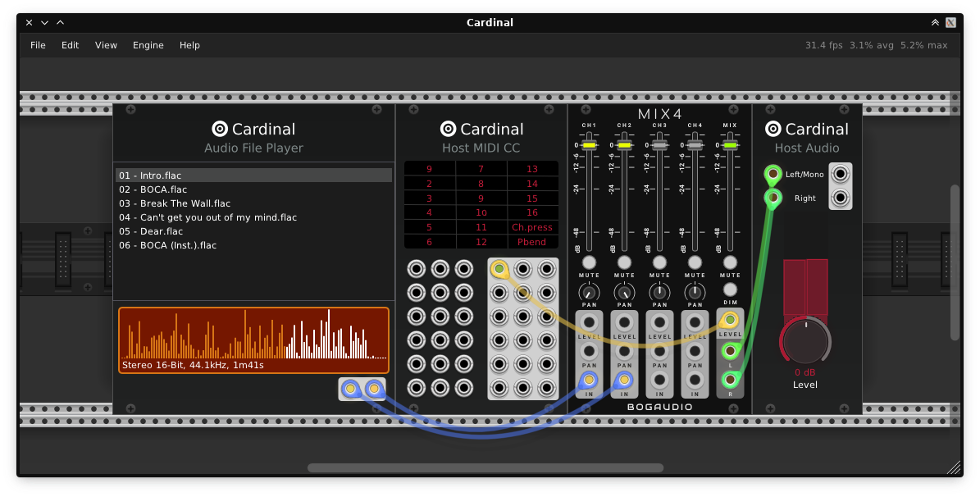Viewport: 980px width, 497px height.
Task: Open the Help menu
Action: click(189, 45)
